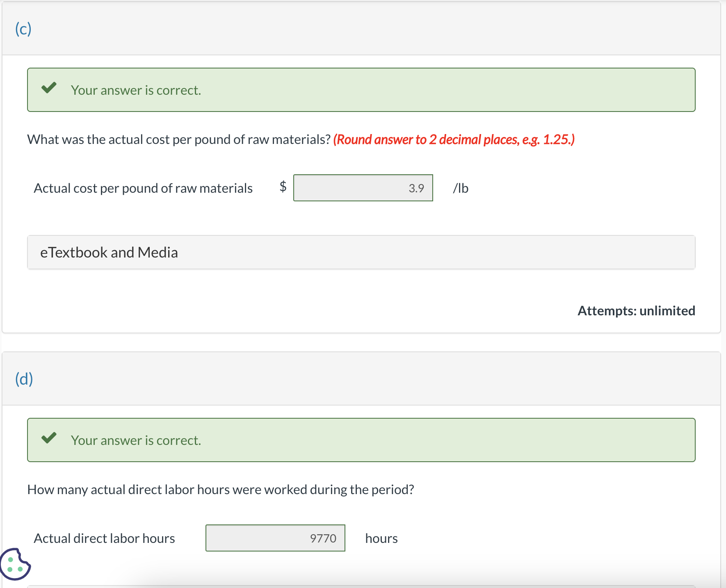Click the '/lb' unit label
Image resolution: width=726 pixels, height=588 pixels.
tap(461, 188)
